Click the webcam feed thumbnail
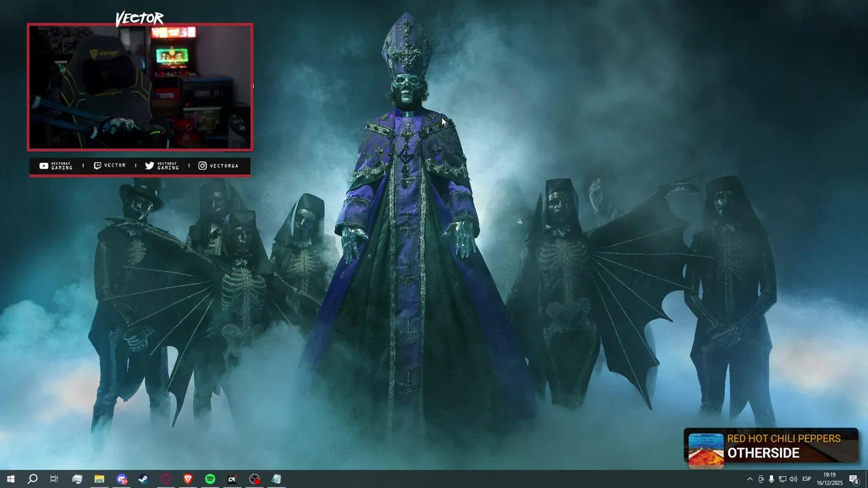The image size is (868, 488). click(140, 87)
